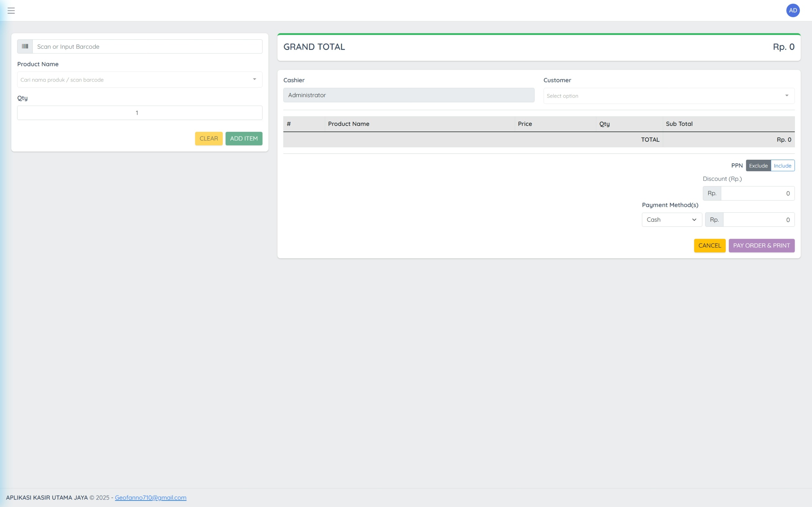Click PAY ORDER & PRINT button
Viewport: 812px width, 507px height.
coord(761,246)
